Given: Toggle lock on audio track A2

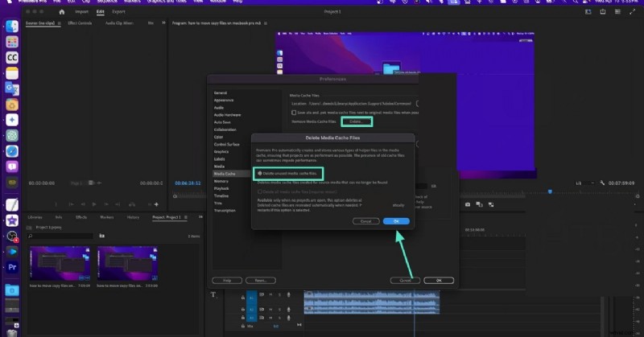Looking at the screenshot, I should tap(243, 310).
